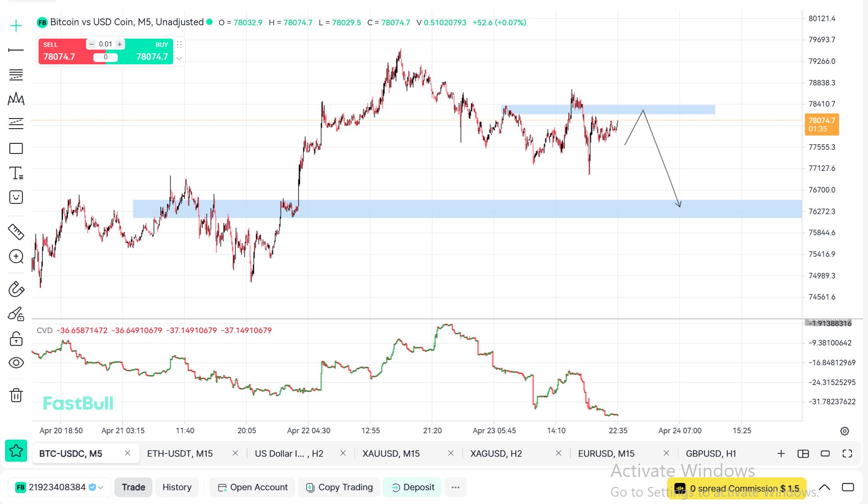This screenshot has width=868, height=504.
Task: Expand the account number dropdown
Action: (x=101, y=487)
